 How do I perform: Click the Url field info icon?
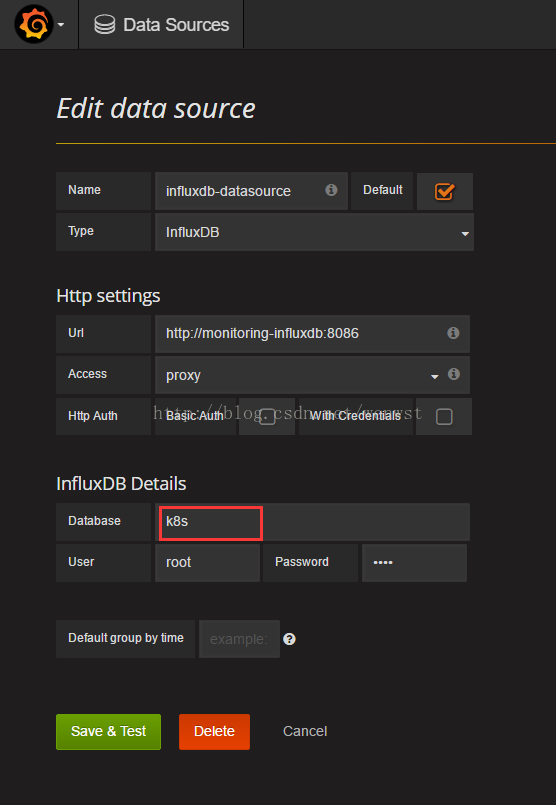tap(453, 333)
